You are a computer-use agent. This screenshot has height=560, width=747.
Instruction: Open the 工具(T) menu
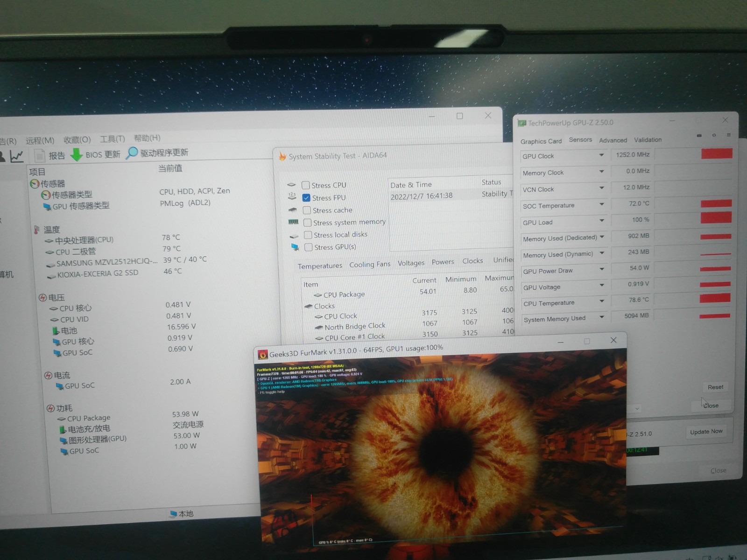113,139
